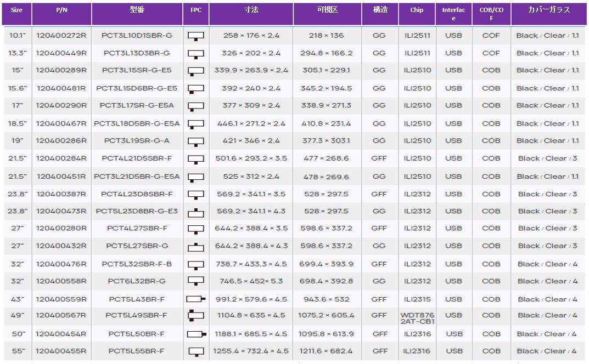Screen dimensions: 589x364
Task: Click the FPC icon in row 120400467R
Action: pyautogui.click(x=196, y=124)
